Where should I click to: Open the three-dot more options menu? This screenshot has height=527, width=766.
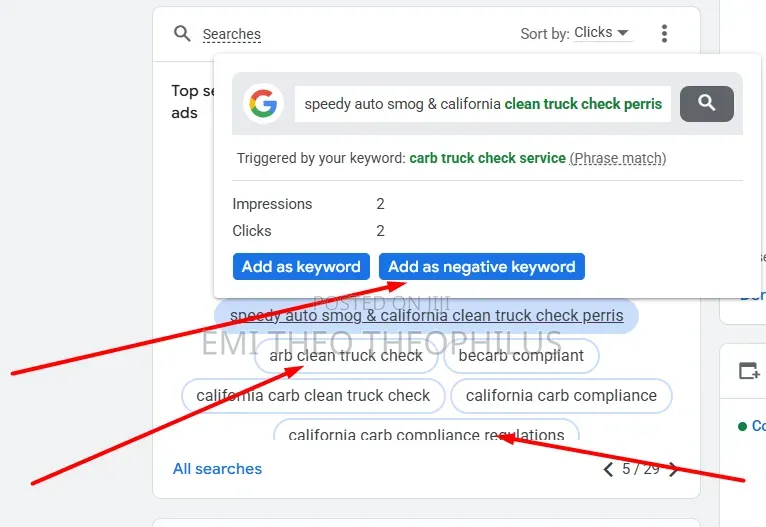[664, 34]
